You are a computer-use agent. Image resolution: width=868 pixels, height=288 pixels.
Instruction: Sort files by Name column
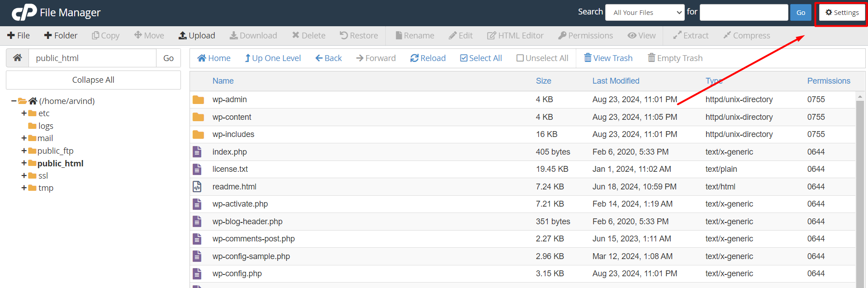(x=223, y=81)
